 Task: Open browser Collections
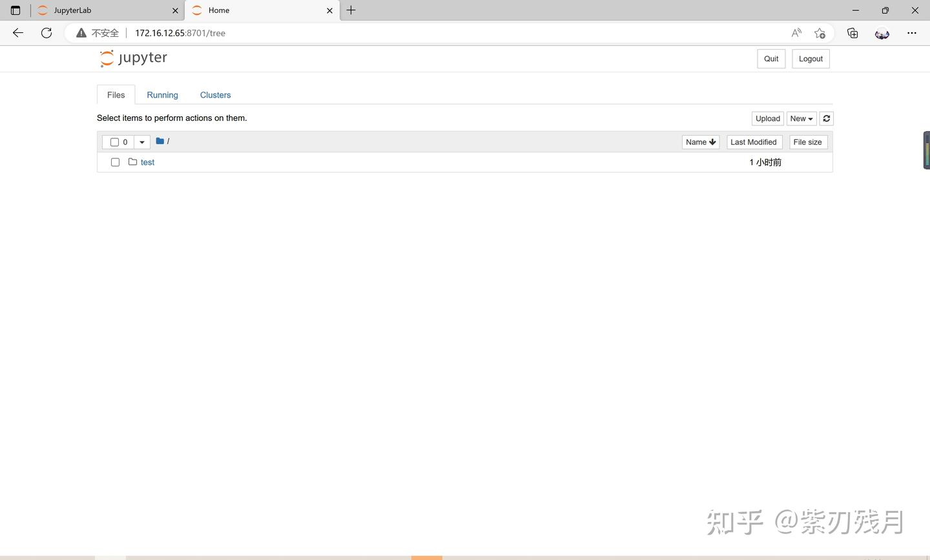852,33
